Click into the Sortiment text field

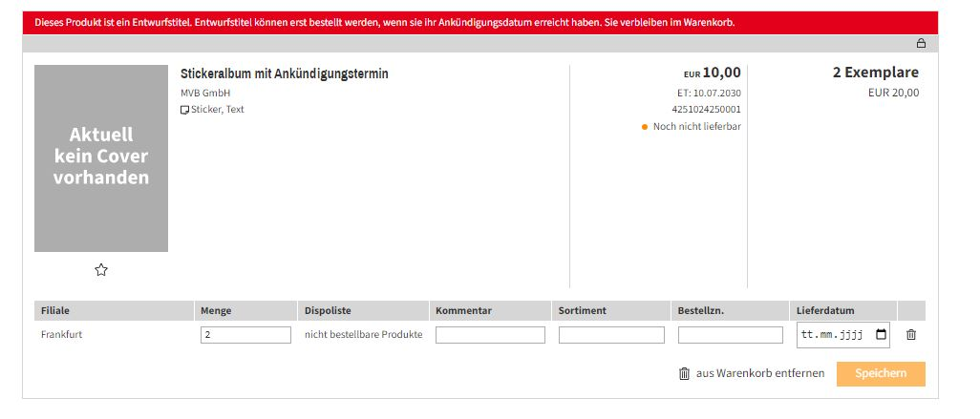pos(611,335)
